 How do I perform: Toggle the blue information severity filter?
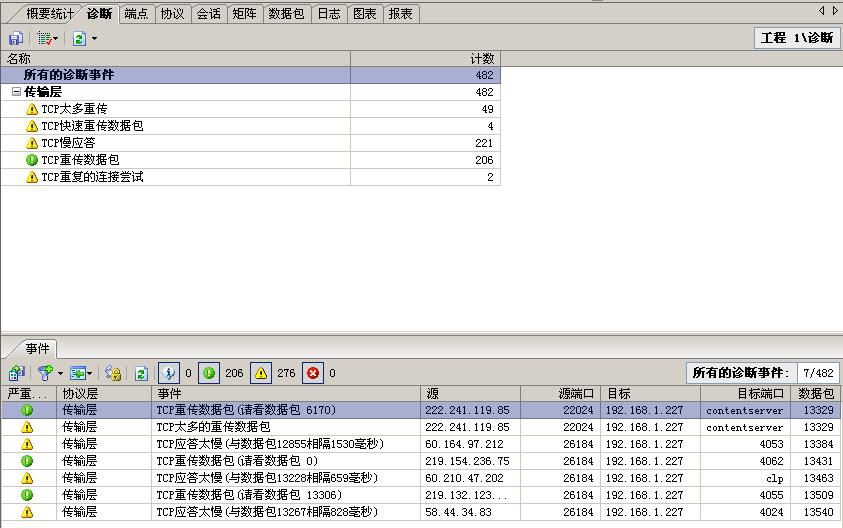[x=169, y=373]
